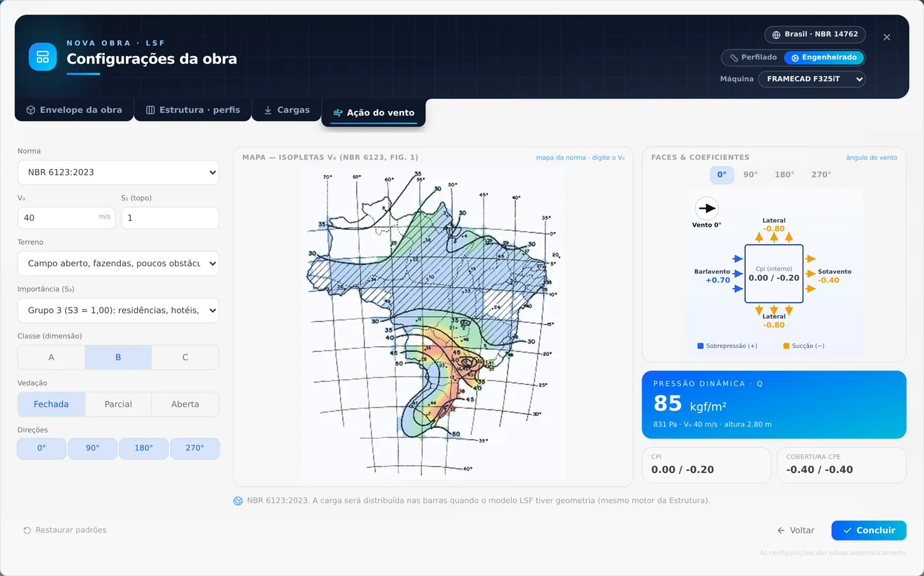Click the restore icon beside Restaurar padrões

(27, 530)
